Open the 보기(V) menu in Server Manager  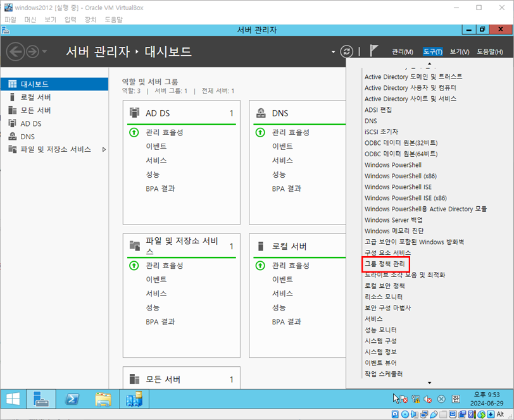tap(460, 52)
